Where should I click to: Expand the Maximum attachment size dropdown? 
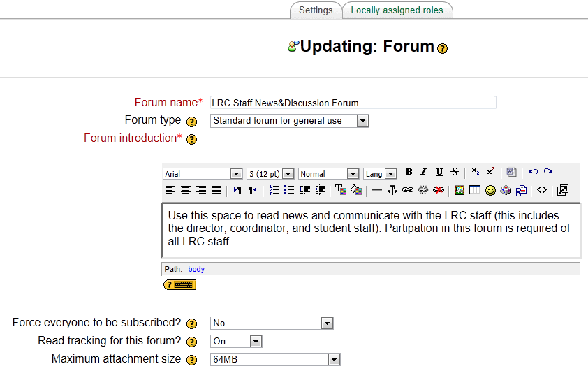click(274, 360)
